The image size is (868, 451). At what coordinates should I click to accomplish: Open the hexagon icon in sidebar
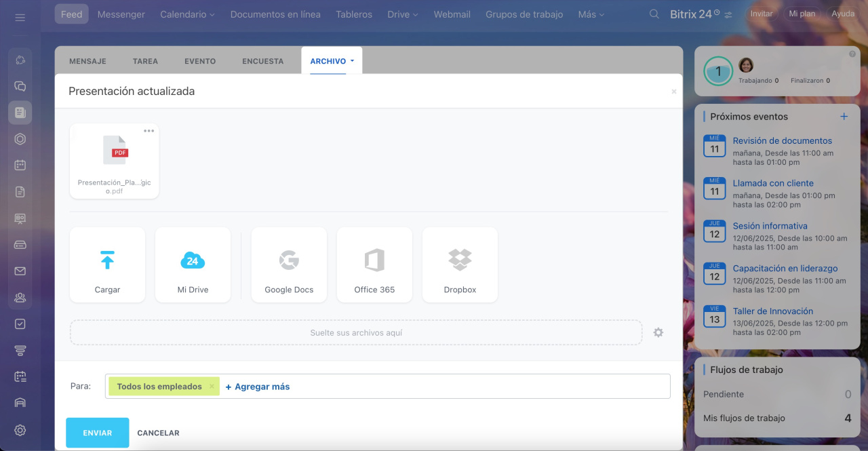pos(20,139)
